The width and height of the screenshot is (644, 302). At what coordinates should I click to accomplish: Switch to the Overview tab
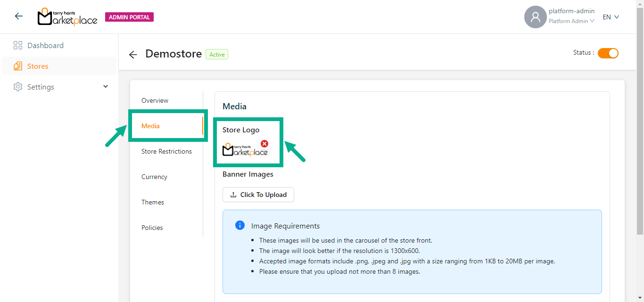point(155,100)
